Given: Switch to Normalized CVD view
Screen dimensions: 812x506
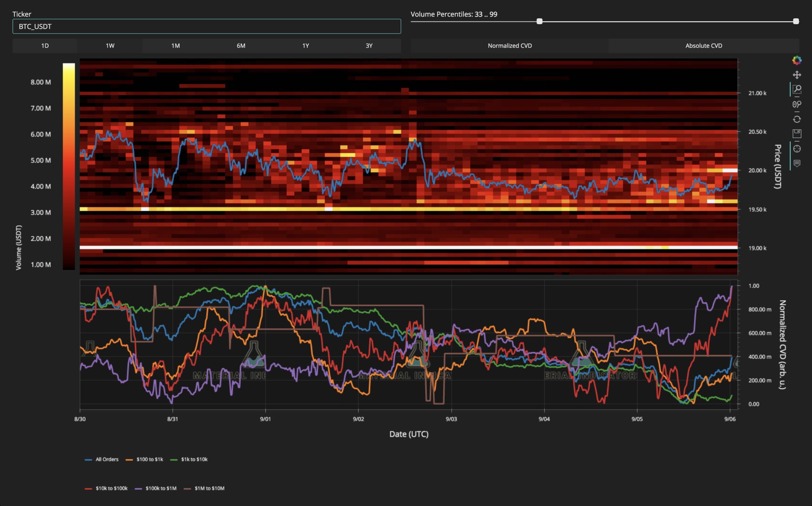Looking at the screenshot, I should (509, 46).
